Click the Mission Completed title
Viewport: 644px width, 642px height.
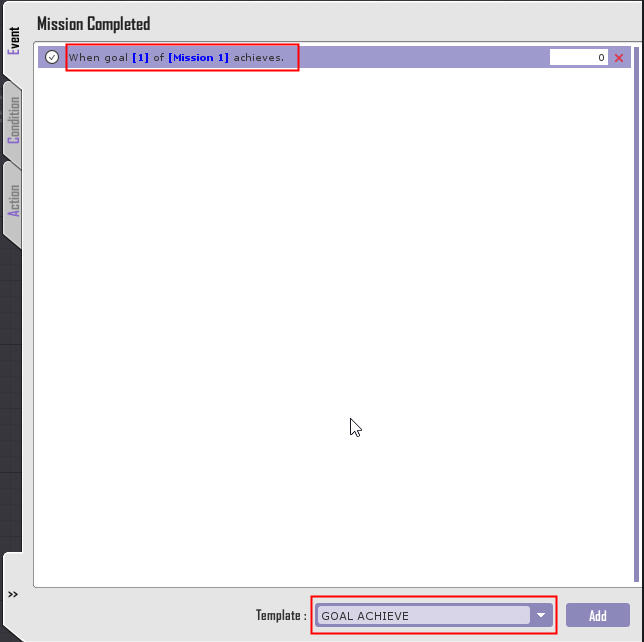94,24
